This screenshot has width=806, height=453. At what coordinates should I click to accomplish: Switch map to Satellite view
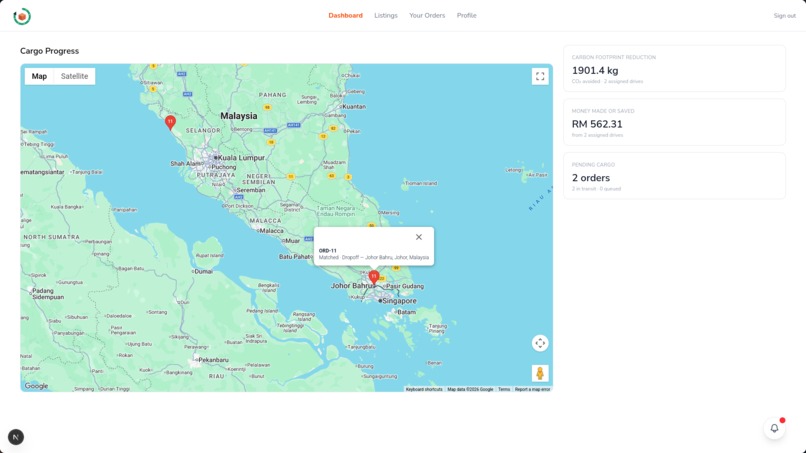[x=75, y=76]
